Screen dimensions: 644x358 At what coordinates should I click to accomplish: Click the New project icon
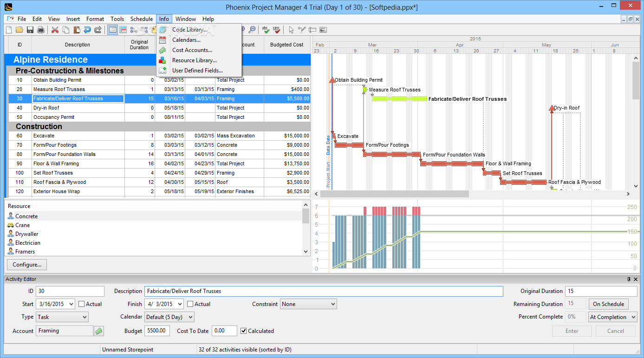[x=8, y=30]
